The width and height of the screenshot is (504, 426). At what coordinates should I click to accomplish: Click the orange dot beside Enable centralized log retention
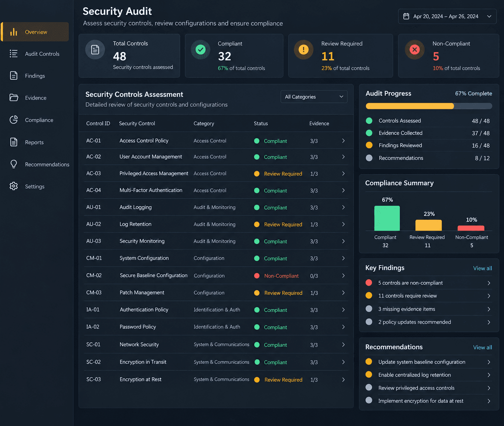tap(369, 375)
